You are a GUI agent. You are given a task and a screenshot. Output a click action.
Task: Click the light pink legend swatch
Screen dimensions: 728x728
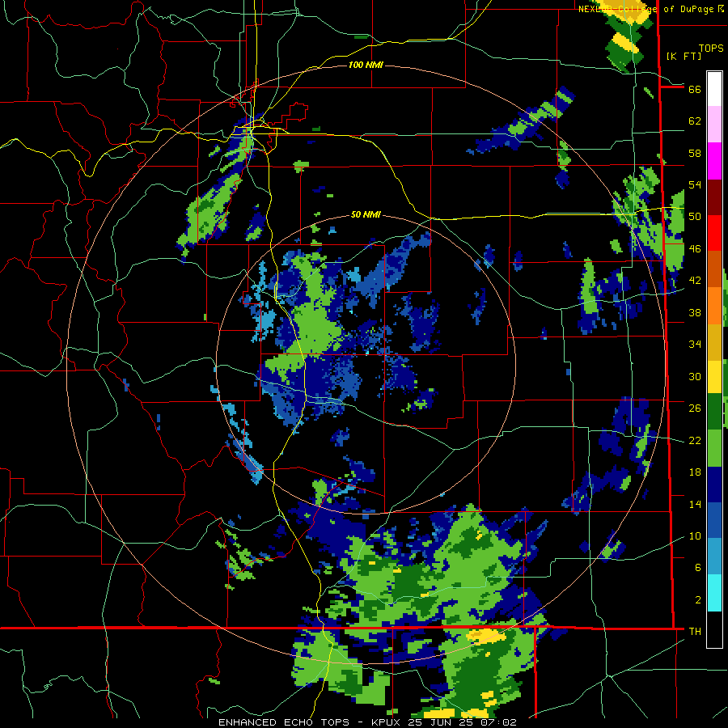(714, 125)
